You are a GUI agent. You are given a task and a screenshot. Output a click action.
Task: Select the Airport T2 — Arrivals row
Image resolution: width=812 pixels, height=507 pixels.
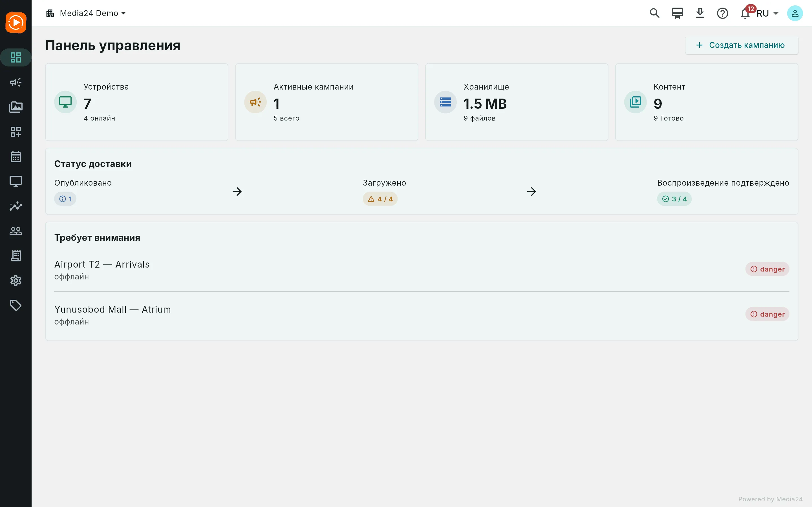pyautogui.click(x=422, y=269)
